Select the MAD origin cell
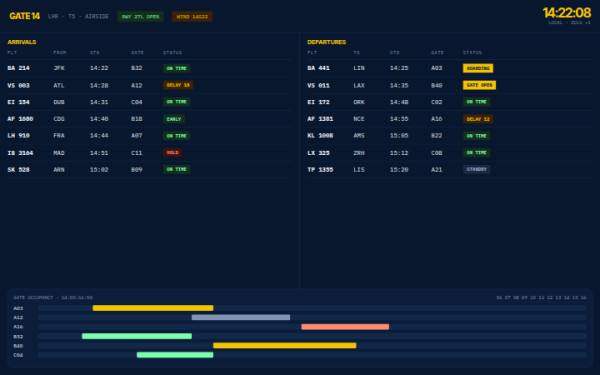 tap(59, 153)
